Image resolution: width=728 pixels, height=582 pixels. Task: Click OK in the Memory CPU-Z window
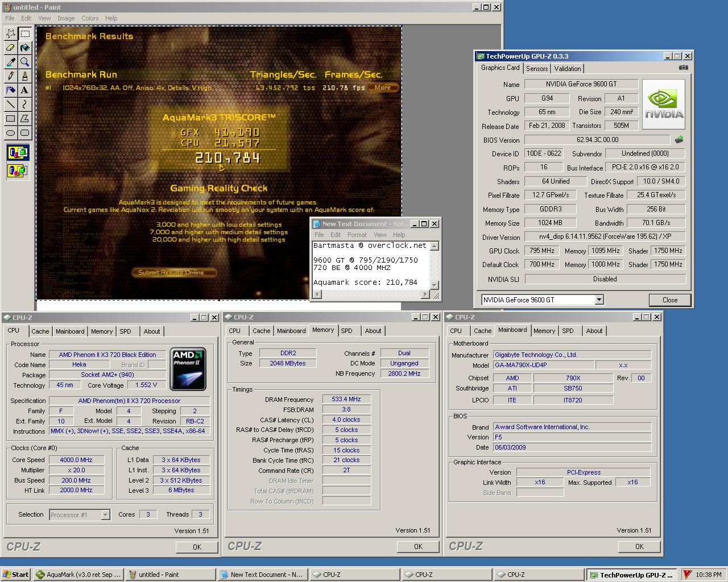pos(418,546)
